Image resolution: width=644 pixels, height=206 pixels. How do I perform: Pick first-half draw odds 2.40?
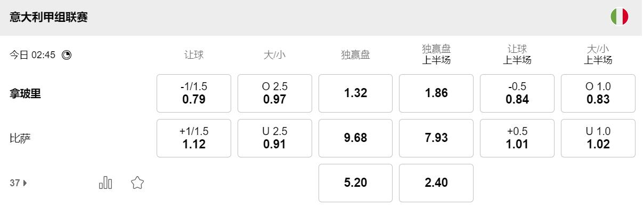(x=436, y=183)
